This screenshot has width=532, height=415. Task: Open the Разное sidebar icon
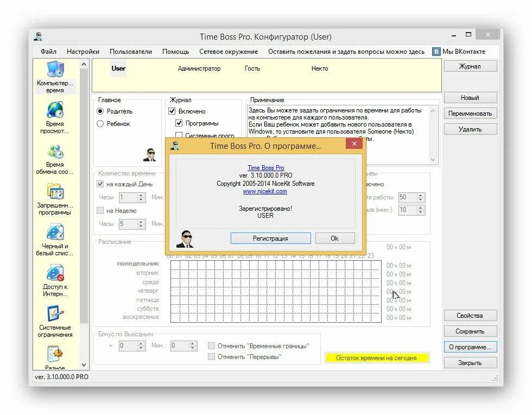tap(55, 357)
